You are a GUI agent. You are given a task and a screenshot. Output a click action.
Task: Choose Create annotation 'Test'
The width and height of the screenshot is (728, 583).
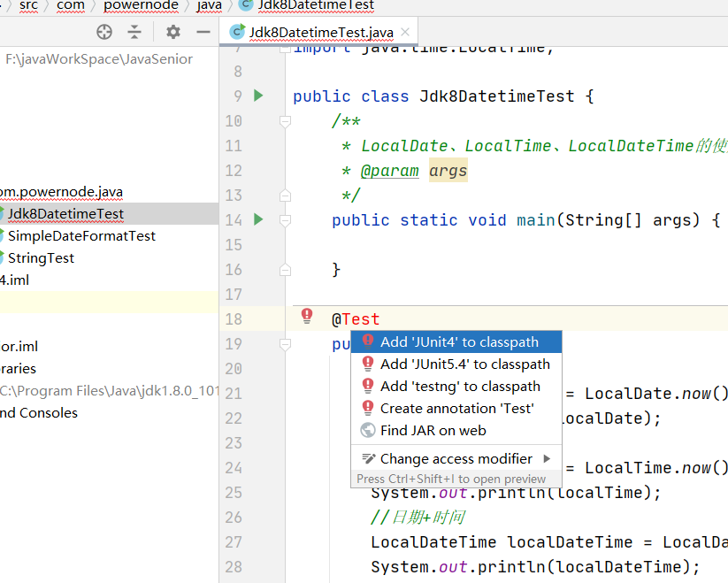(x=456, y=409)
